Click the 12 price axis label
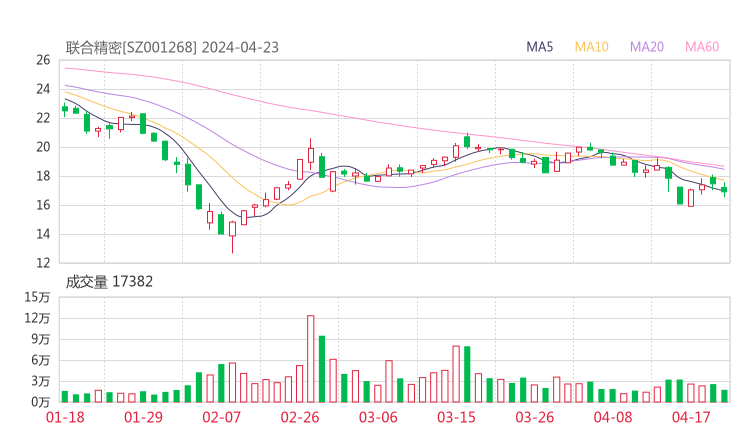The image size is (740, 440). 43,263
